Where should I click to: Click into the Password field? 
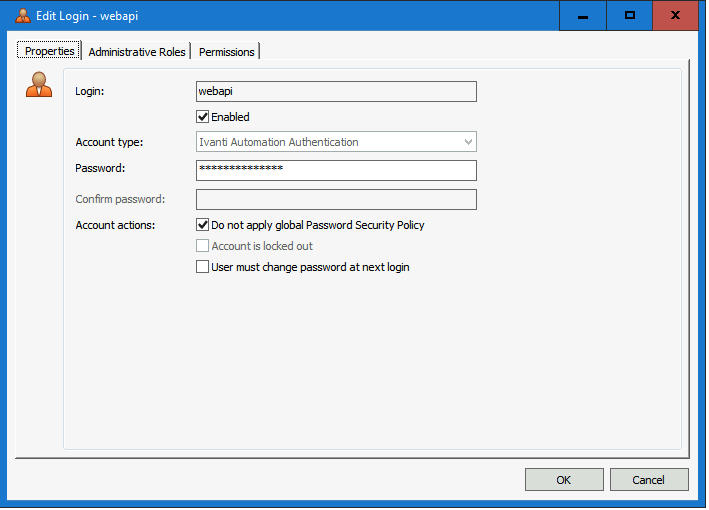pos(336,170)
